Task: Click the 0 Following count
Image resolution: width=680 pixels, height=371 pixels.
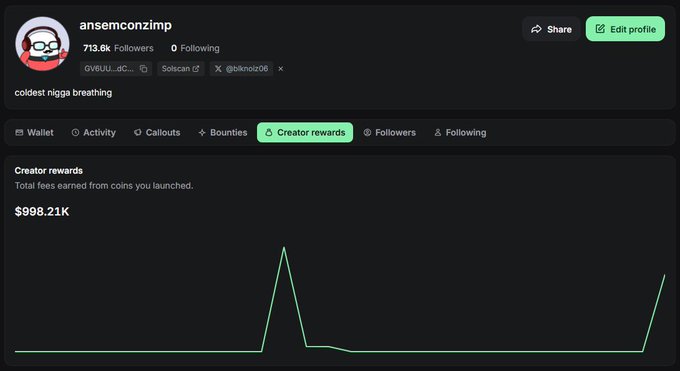Action: tap(195, 48)
